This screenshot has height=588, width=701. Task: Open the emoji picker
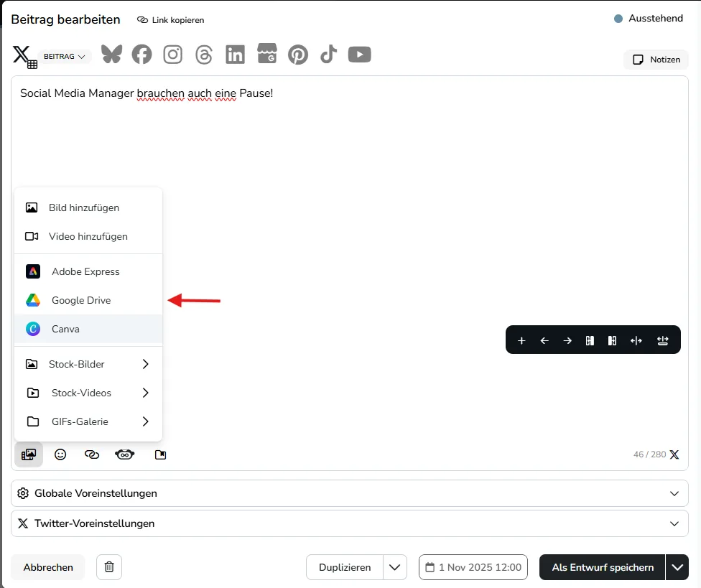click(60, 454)
